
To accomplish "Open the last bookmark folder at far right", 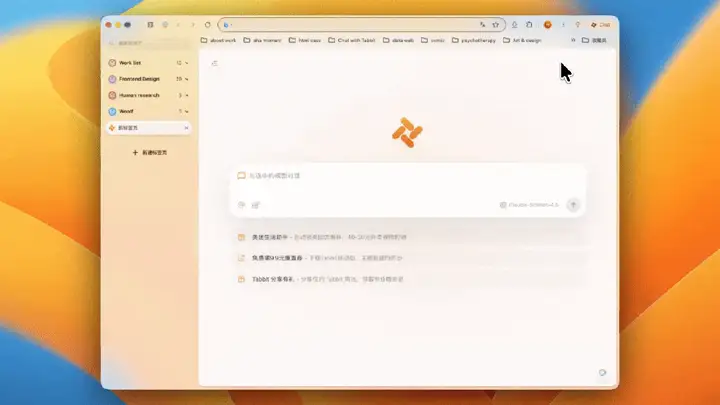I will (x=594, y=40).
